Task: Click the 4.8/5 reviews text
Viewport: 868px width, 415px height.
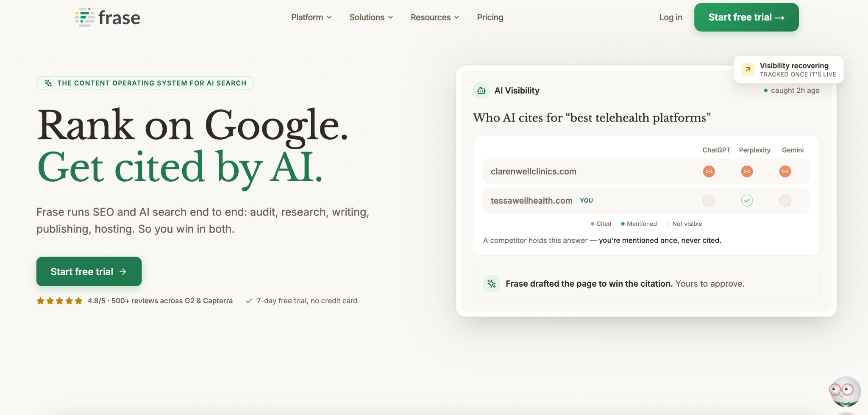Action: 160,301
